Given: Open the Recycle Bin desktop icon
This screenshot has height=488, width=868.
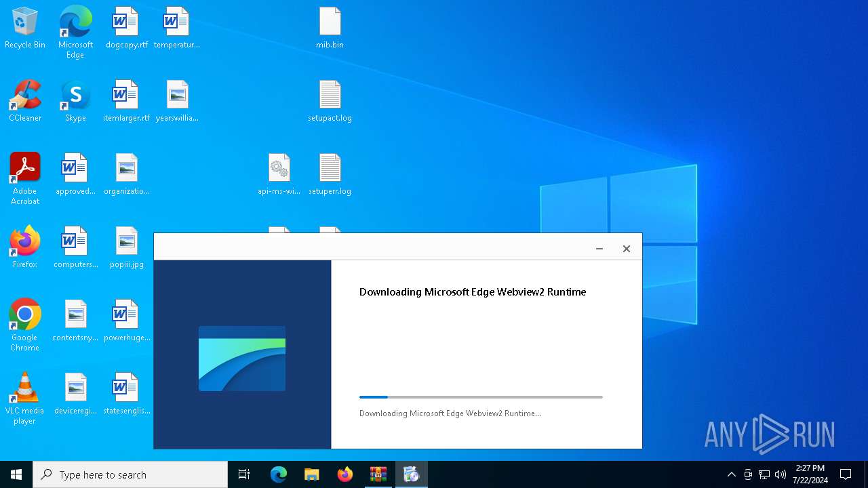Looking at the screenshot, I should 25,28.
